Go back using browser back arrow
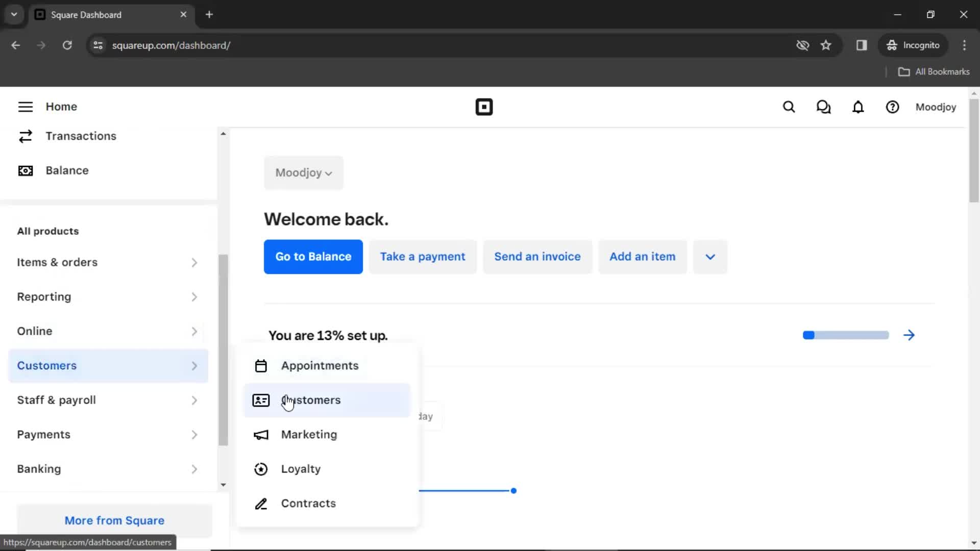 pos(15,45)
